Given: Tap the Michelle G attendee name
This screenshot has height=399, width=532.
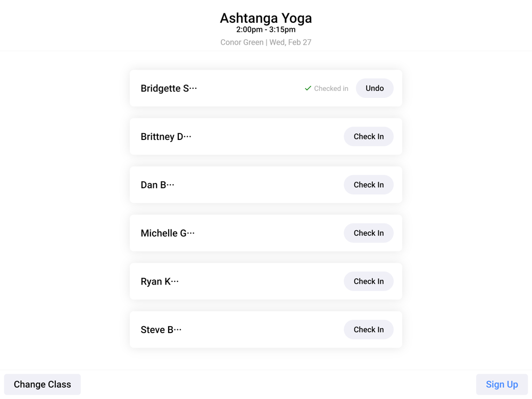Looking at the screenshot, I should tap(167, 233).
